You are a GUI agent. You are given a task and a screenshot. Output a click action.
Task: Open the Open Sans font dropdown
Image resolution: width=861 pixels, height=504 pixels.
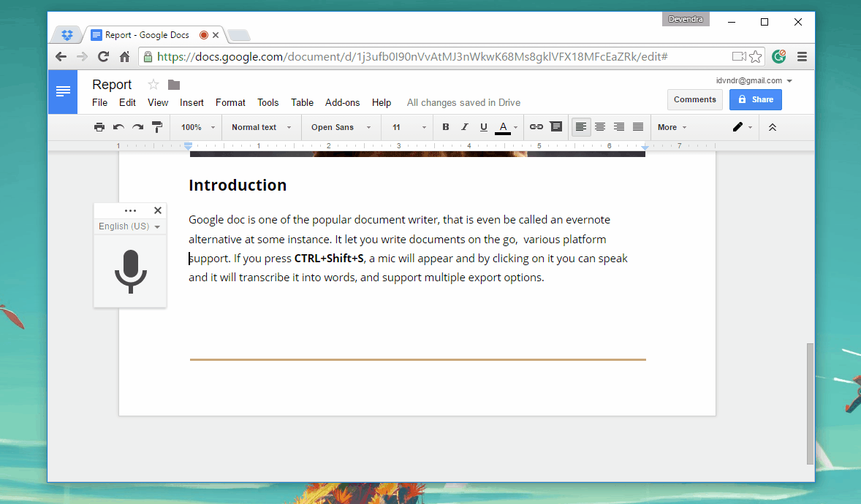click(x=341, y=127)
